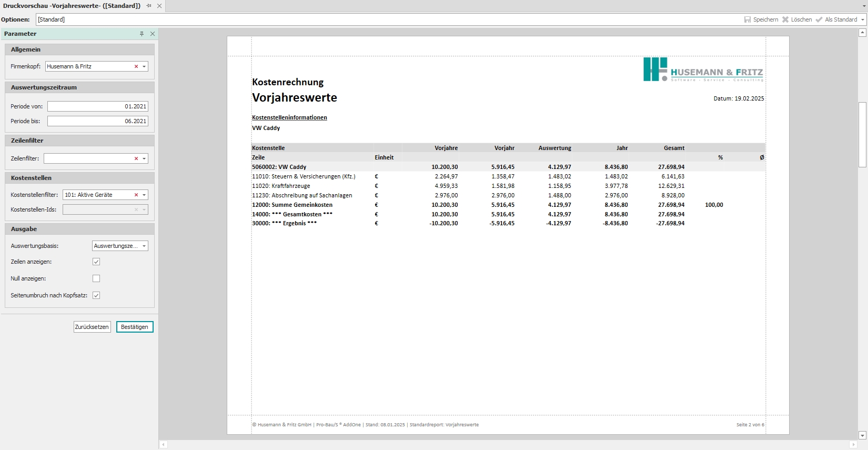868x450 pixels.
Task: Open the Kostenstellenfilter dropdown arrow
Action: pos(144,195)
